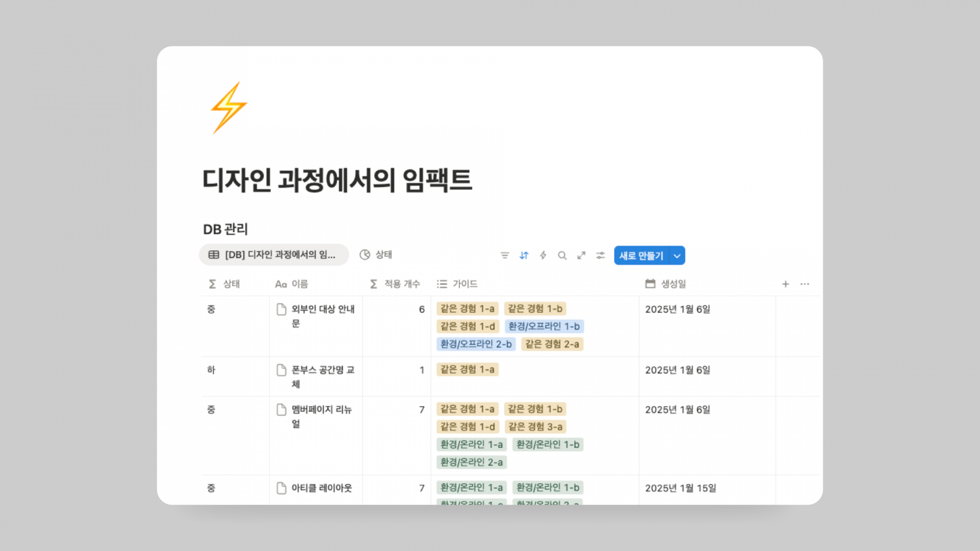Add a new property with plus icon

[x=786, y=284]
